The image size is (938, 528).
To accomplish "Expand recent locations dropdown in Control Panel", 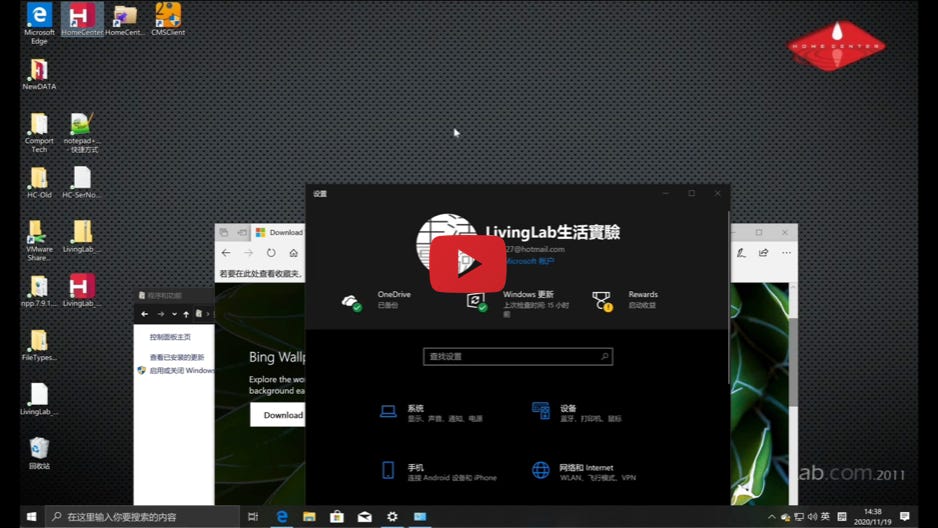I will point(174,314).
